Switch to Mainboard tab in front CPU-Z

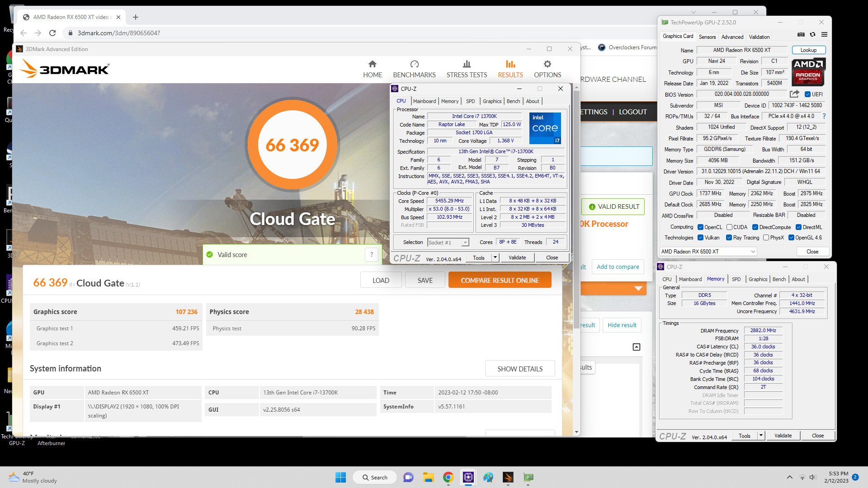pyautogui.click(x=425, y=101)
